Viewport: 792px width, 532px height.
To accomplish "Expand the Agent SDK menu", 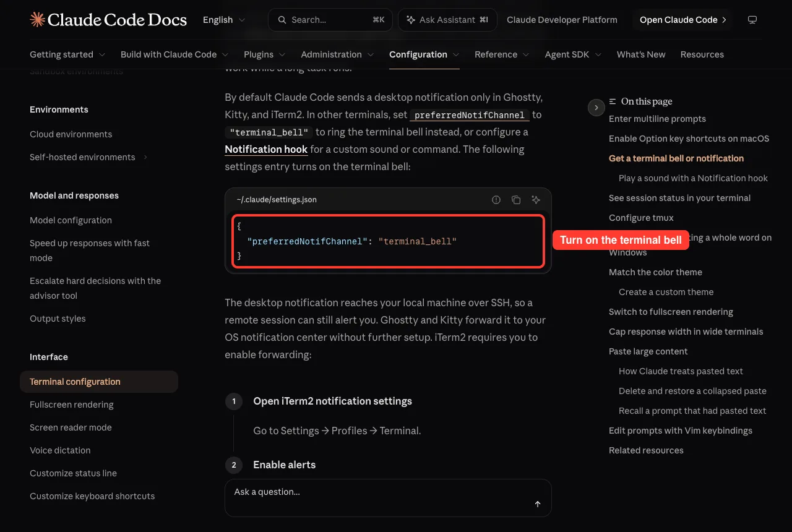I will pos(573,54).
